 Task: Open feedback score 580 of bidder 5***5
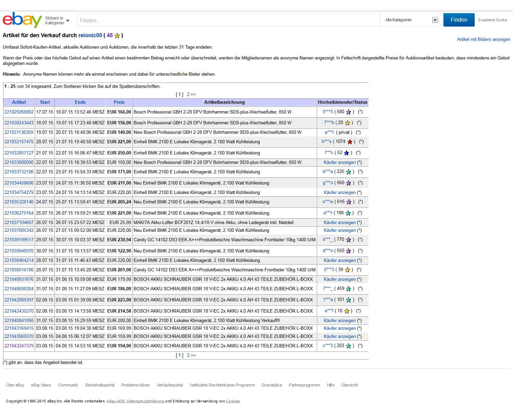[341, 112]
